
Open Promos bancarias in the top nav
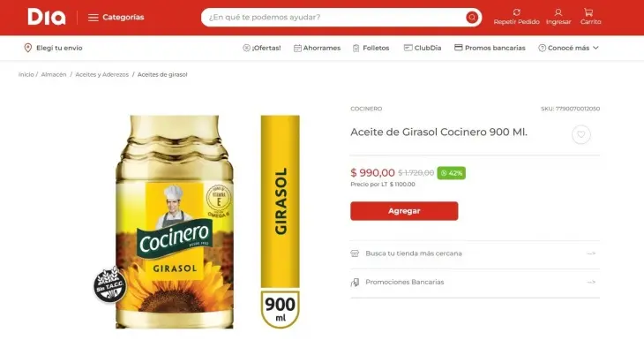tap(490, 48)
